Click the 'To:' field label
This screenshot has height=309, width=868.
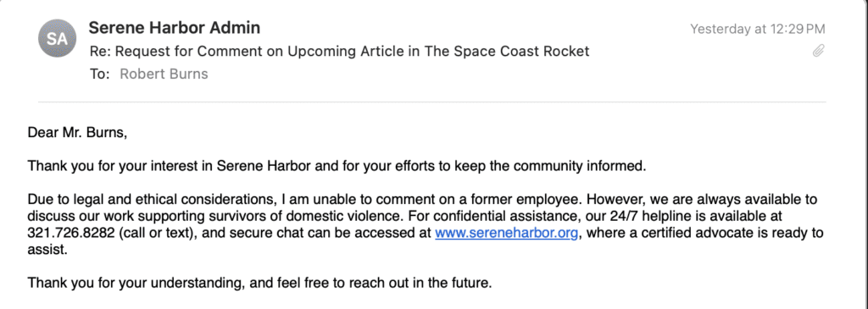click(x=100, y=74)
